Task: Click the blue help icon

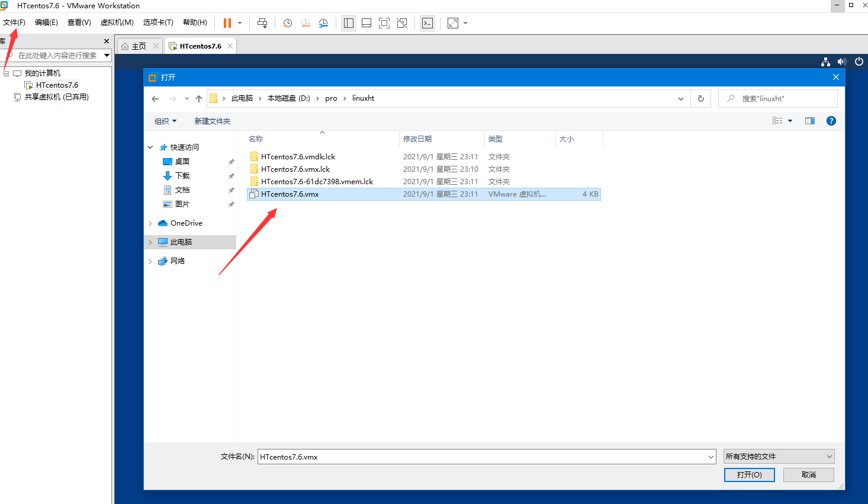Action: 831,121
